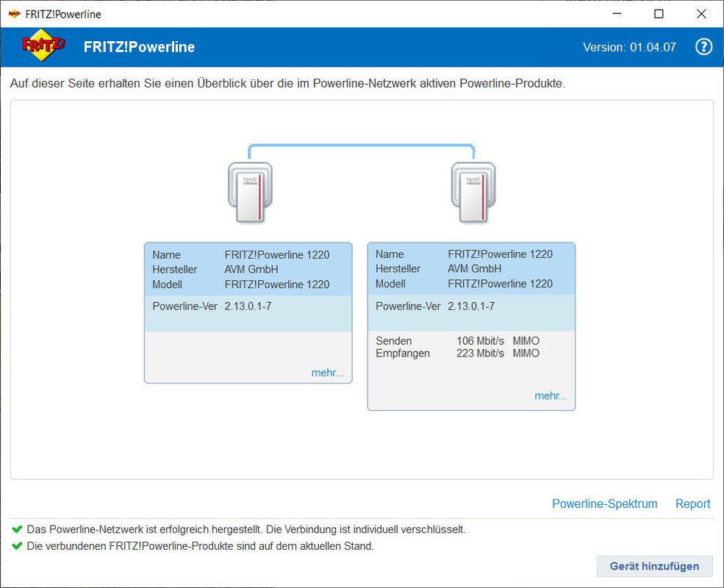Screen dimensions: 724x588
Task: Click '2.13.0.1-7' in the card showing Empfangen 223 Mbit/s
Action: (471, 306)
